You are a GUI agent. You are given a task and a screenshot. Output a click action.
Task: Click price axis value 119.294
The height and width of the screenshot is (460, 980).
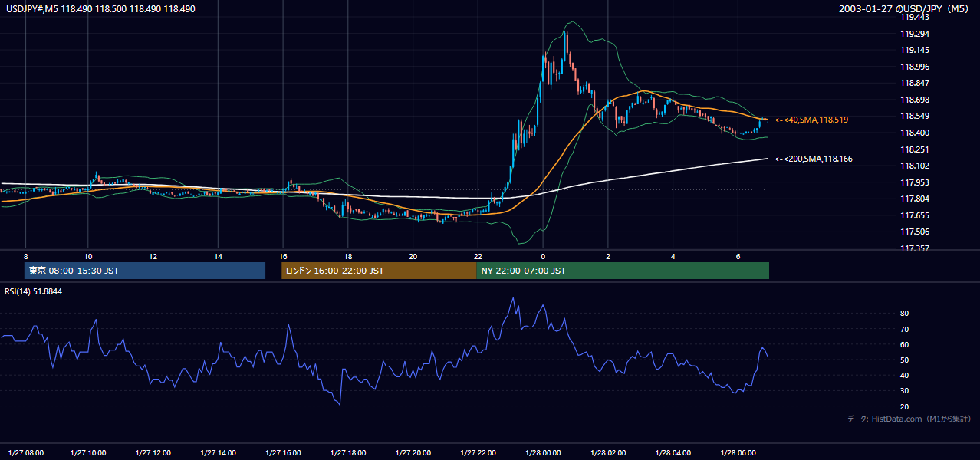point(916,34)
